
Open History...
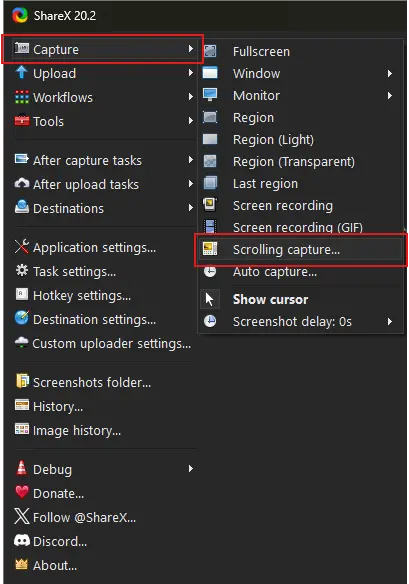point(104,406)
